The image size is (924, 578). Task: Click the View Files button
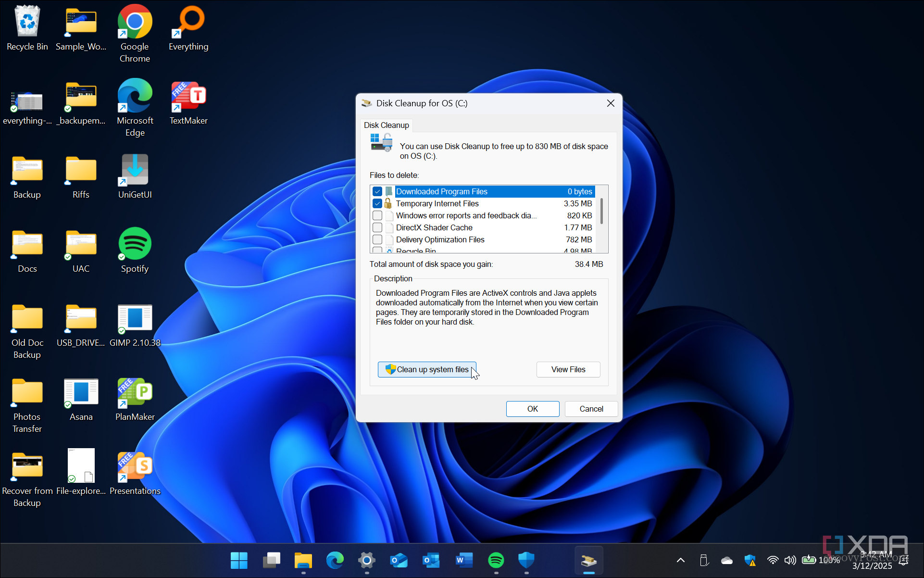pyautogui.click(x=568, y=369)
